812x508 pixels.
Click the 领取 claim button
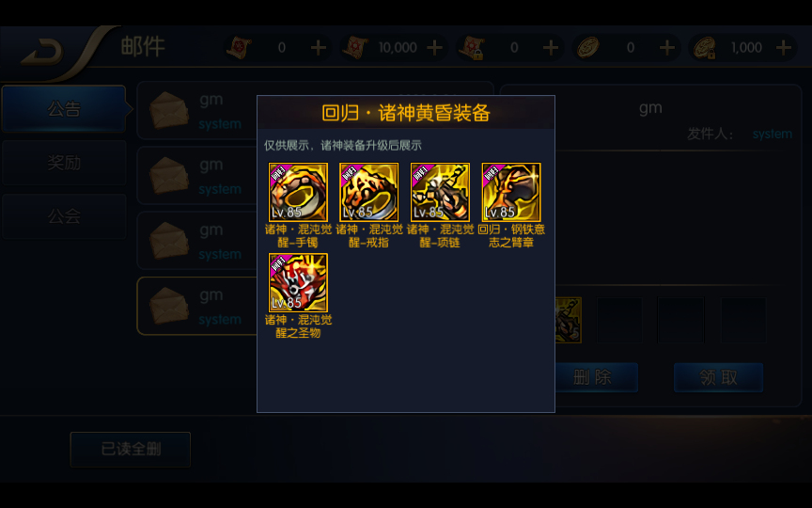pos(718,377)
